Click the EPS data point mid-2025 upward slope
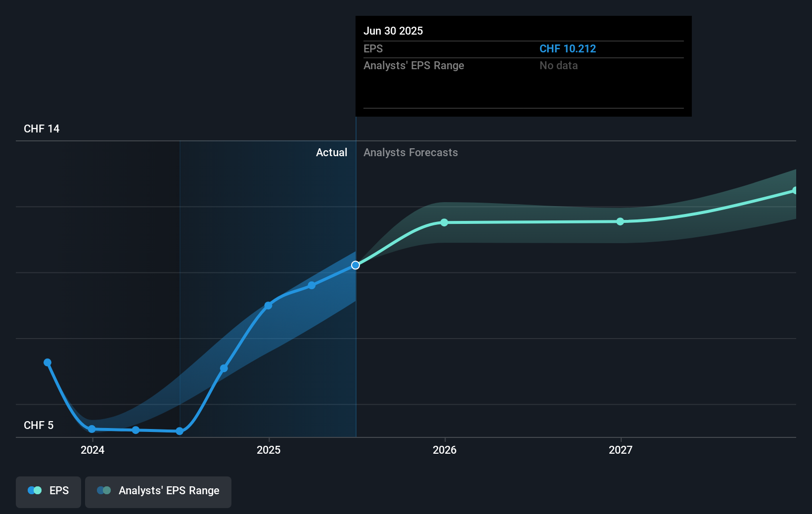This screenshot has width=812, height=514. pos(312,285)
